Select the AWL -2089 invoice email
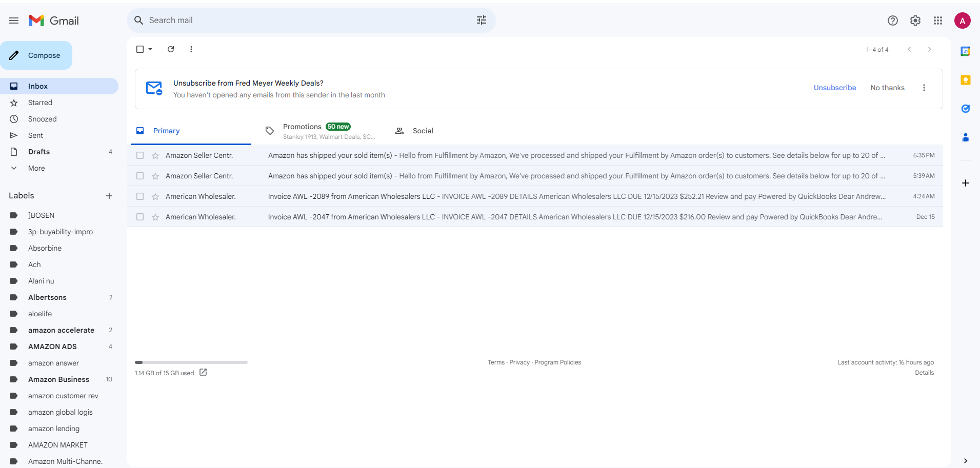This screenshot has width=980, height=468. 140,196
